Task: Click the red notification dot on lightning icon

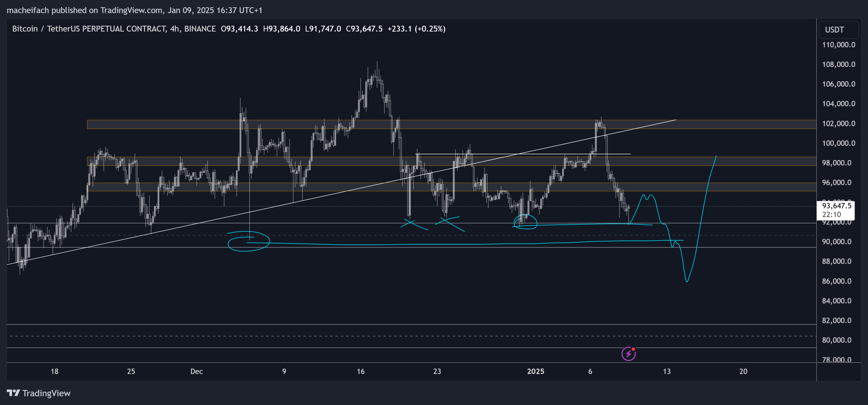Action: [x=633, y=349]
